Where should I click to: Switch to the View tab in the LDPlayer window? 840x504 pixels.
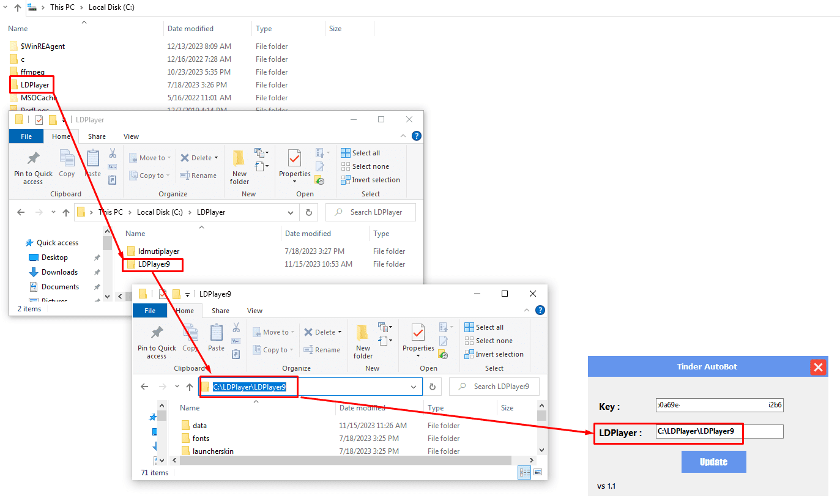[131, 136]
